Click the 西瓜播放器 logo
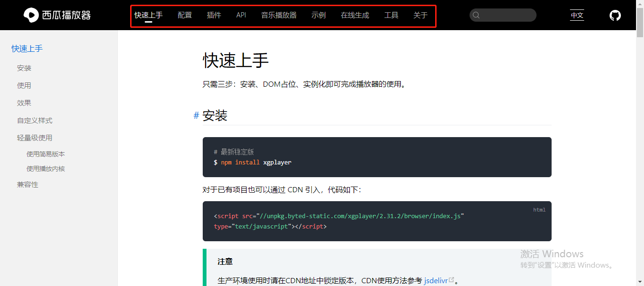 tap(57, 15)
